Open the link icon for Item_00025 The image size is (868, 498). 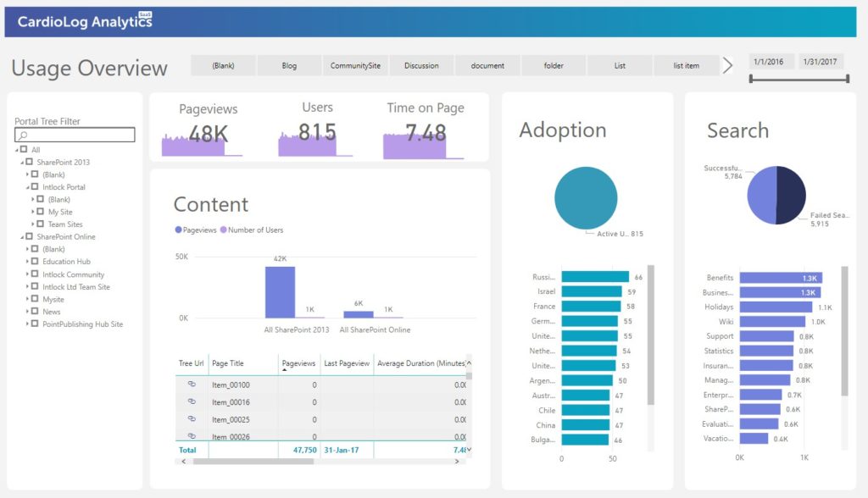pos(192,419)
